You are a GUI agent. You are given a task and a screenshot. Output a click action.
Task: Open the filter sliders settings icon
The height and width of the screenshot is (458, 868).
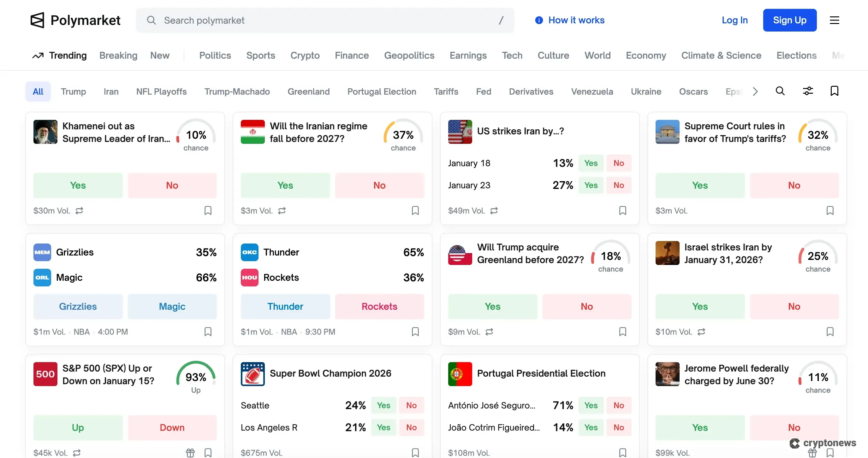(808, 91)
